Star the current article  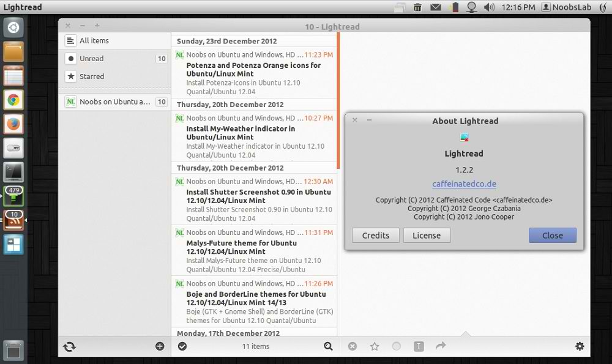pos(375,346)
